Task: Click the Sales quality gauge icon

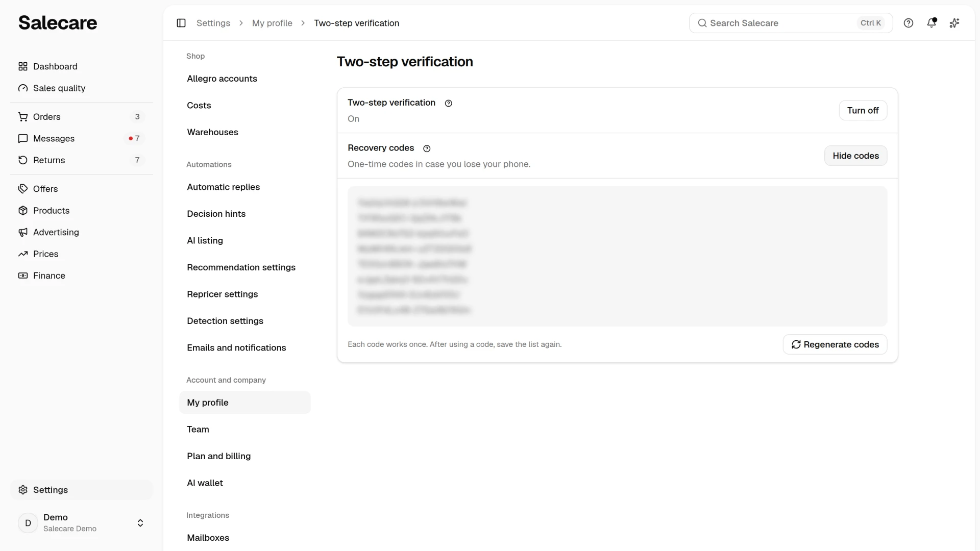Action: pos(23,88)
